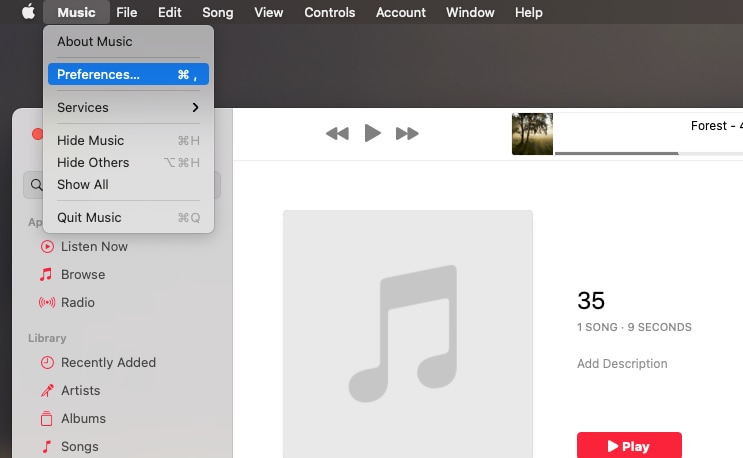Click the Listen Now play-circle icon

click(x=47, y=246)
